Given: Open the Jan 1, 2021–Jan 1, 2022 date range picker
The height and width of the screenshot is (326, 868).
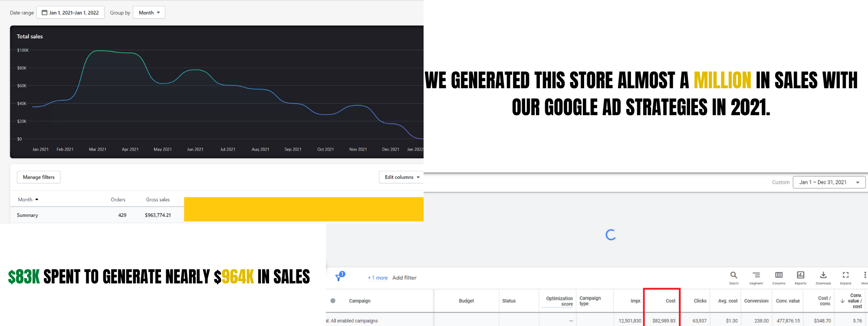Looking at the screenshot, I should point(70,13).
